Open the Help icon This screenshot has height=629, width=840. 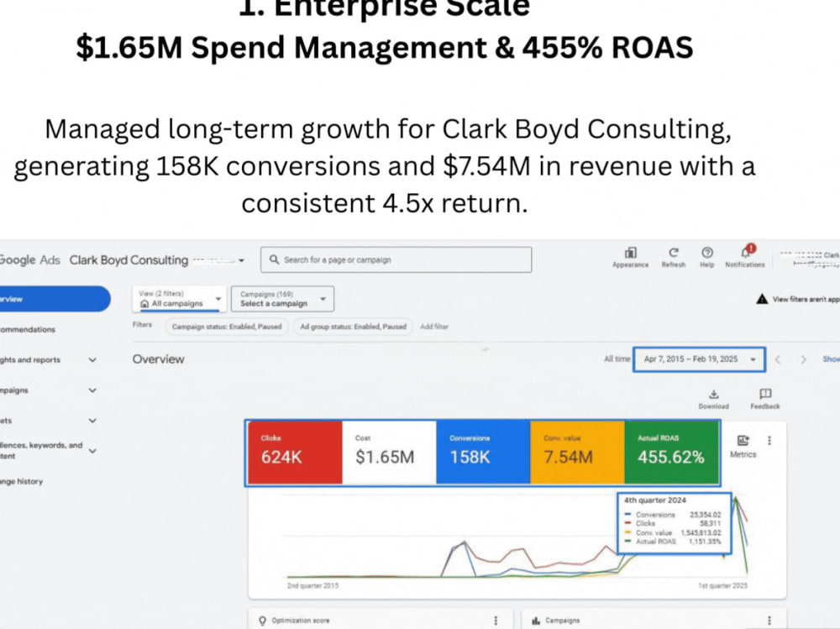coord(707,252)
